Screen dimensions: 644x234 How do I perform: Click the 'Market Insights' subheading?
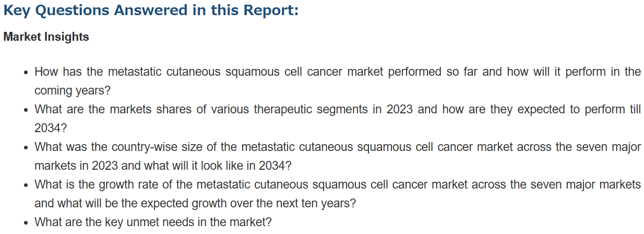point(46,37)
